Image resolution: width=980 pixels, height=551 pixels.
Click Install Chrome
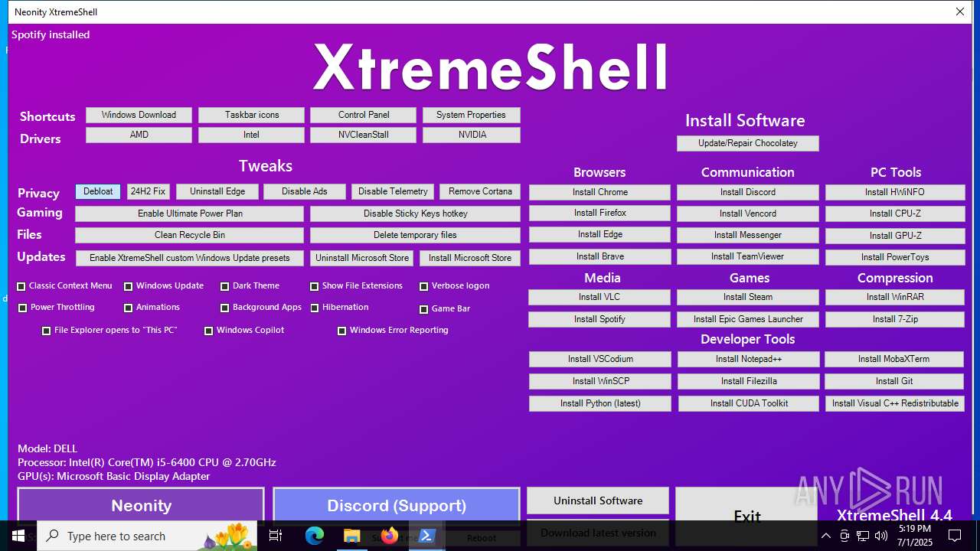tap(599, 192)
